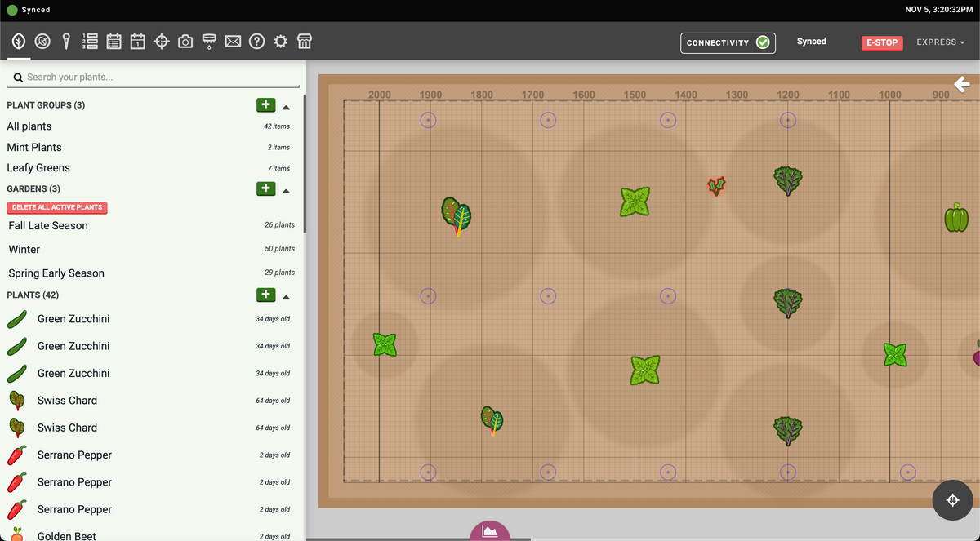Click the crosshair button on the map corner
This screenshot has height=541, width=980.
point(952,499)
